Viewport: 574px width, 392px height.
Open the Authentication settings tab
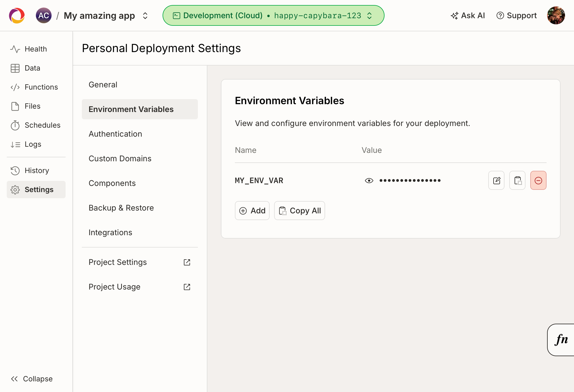[x=140, y=134]
